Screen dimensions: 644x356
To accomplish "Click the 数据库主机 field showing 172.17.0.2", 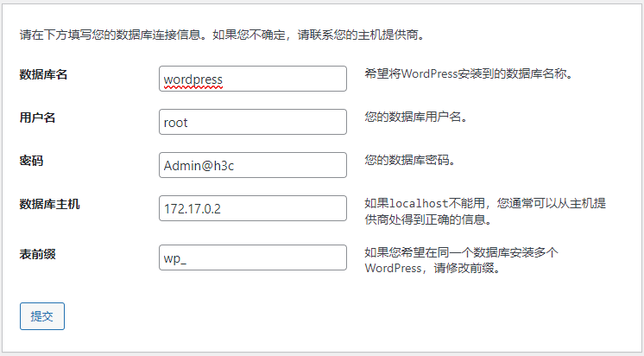I will coord(253,208).
